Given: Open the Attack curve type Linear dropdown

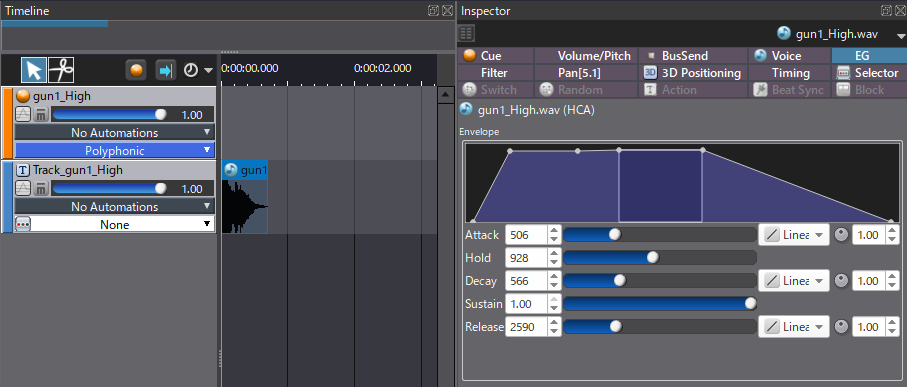Looking at the screenshot, I should tap(794, 235).
